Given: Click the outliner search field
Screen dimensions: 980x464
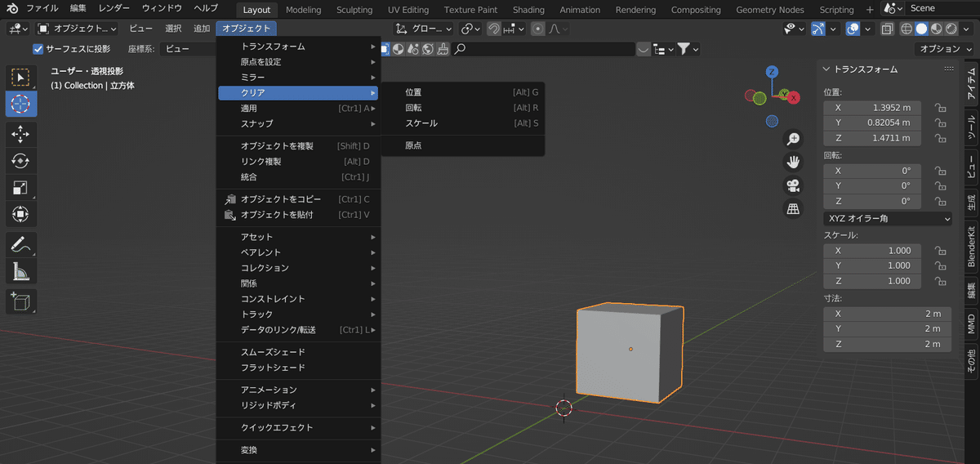Looking at the screenshot, I should 543,49.
